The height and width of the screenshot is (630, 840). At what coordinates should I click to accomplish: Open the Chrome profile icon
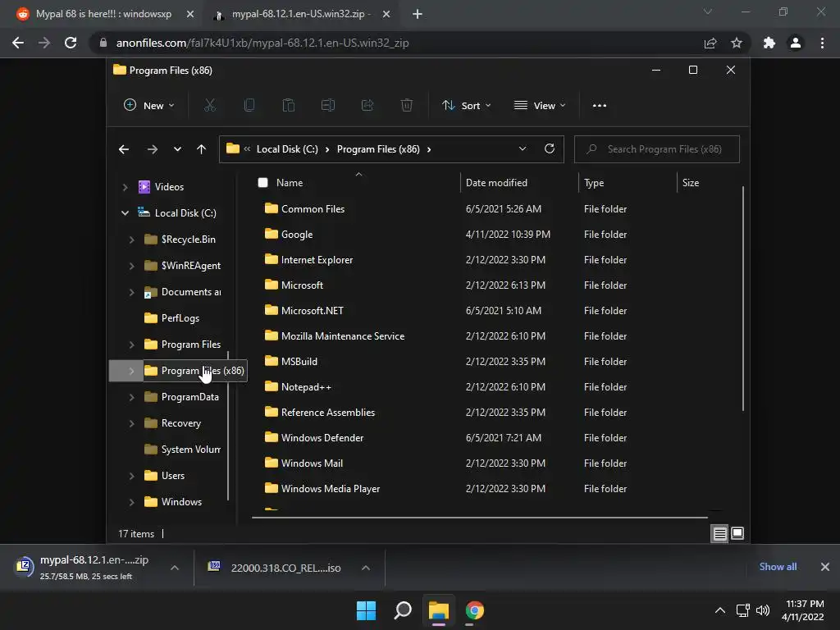[x=796, y=43]
